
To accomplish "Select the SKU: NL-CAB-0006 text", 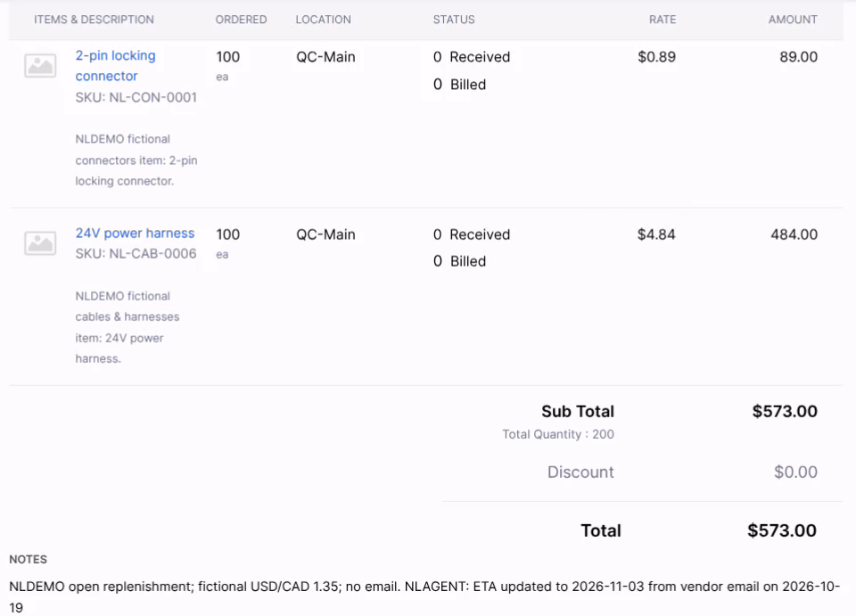I will (136, 254).
